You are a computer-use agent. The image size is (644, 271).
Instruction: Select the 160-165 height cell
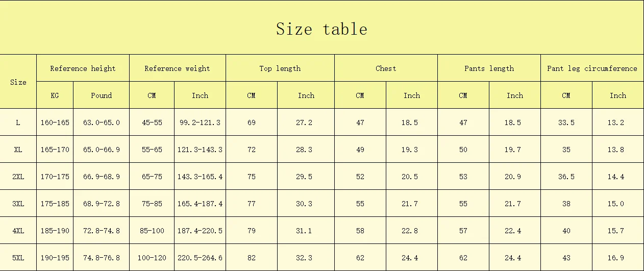[x=55, y=122]
